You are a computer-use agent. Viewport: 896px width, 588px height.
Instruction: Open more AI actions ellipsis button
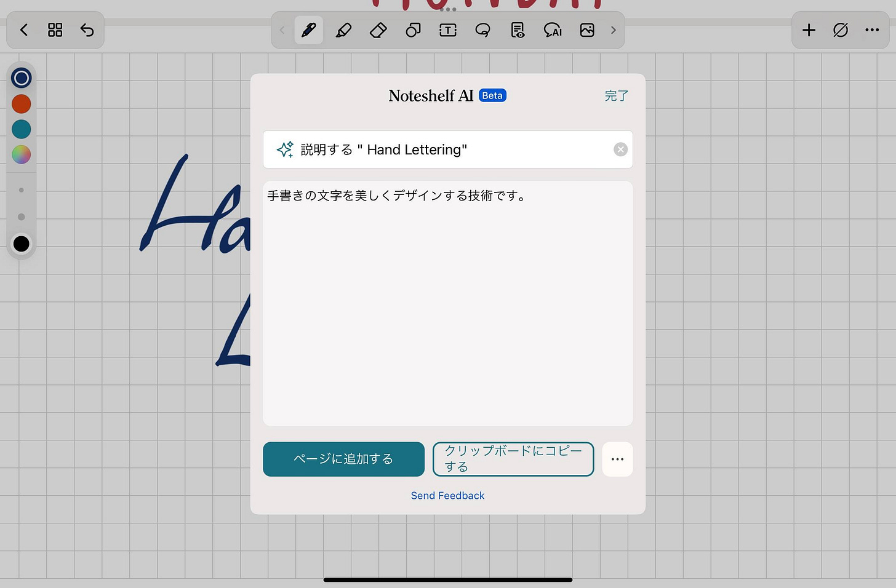click(617, 459)
